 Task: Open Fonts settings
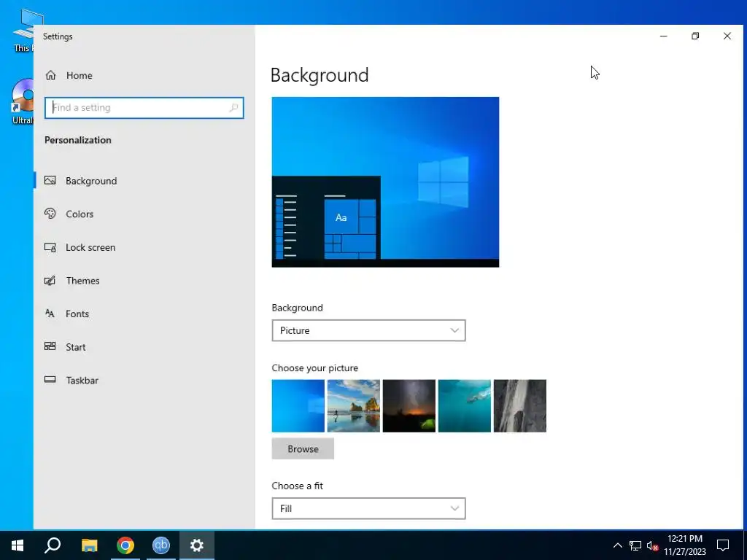[77, 314]
